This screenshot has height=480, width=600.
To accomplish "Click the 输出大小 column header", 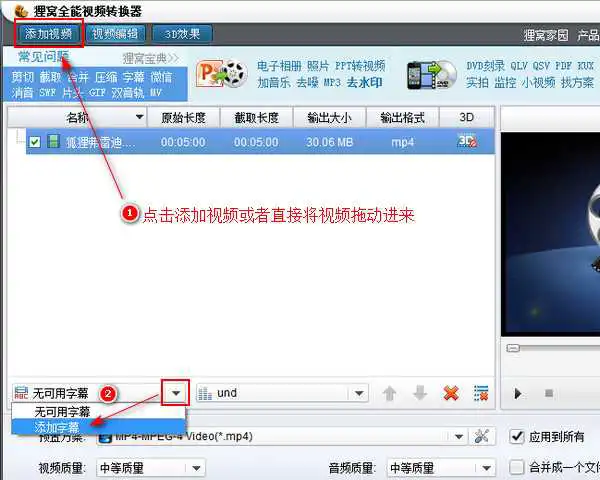I will [329, 118].
